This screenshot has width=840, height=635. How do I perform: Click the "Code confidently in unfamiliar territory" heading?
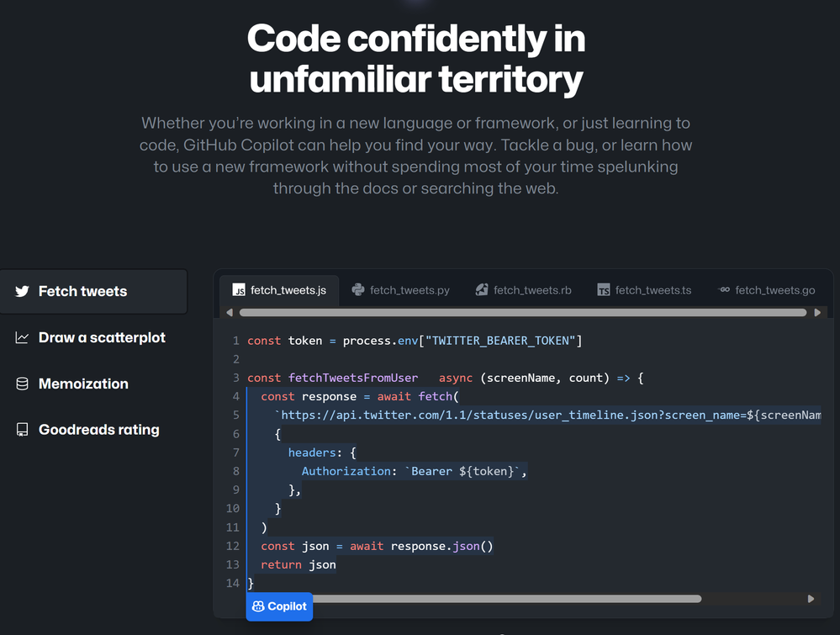416,59
